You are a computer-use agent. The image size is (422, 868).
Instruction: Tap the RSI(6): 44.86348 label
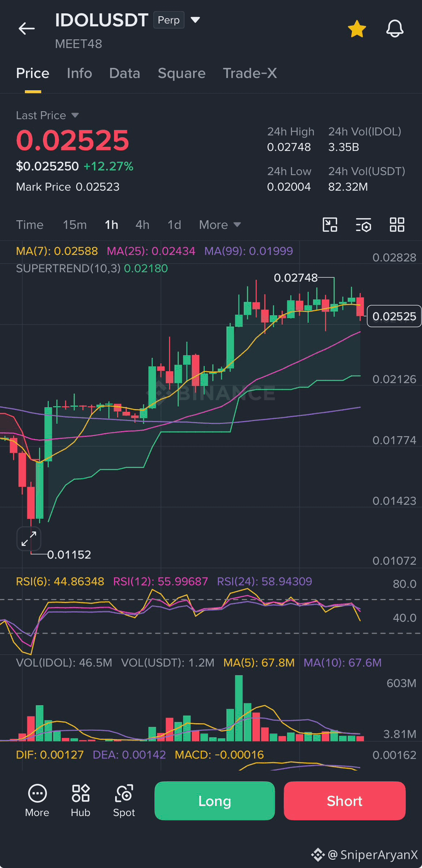point(60,582)
